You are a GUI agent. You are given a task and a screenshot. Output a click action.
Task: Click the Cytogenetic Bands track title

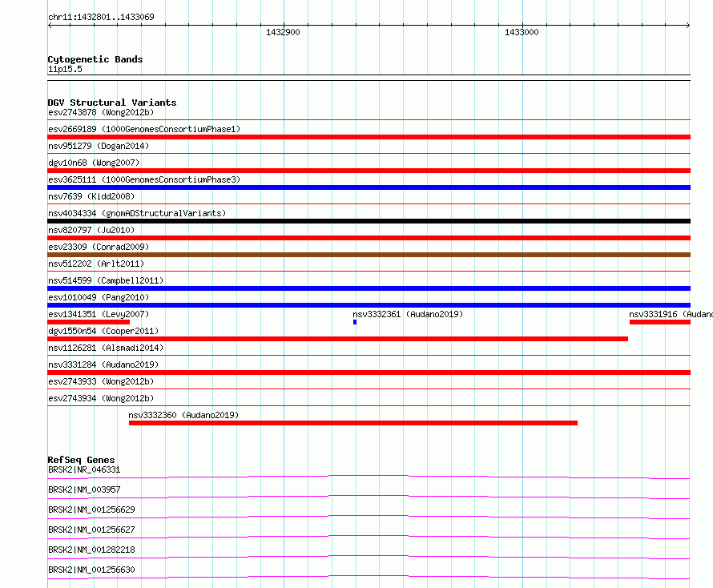pos(95,59)
